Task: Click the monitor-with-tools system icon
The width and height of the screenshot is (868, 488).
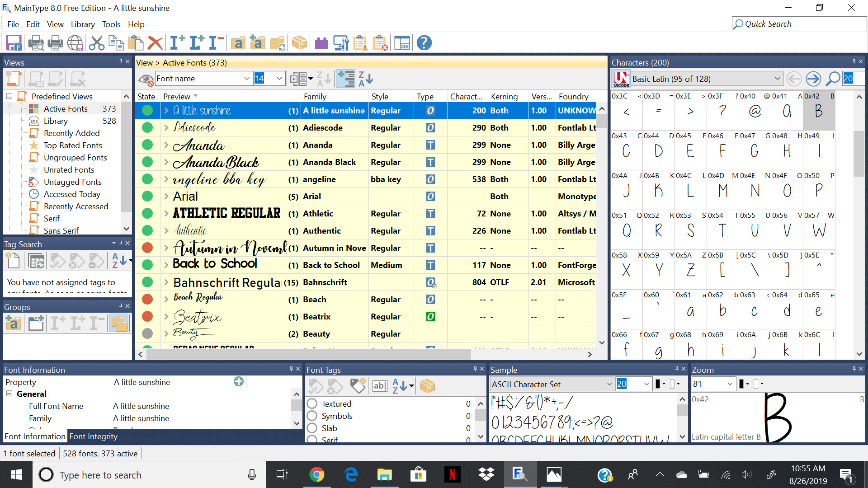Action: click(x=341, y=43)
